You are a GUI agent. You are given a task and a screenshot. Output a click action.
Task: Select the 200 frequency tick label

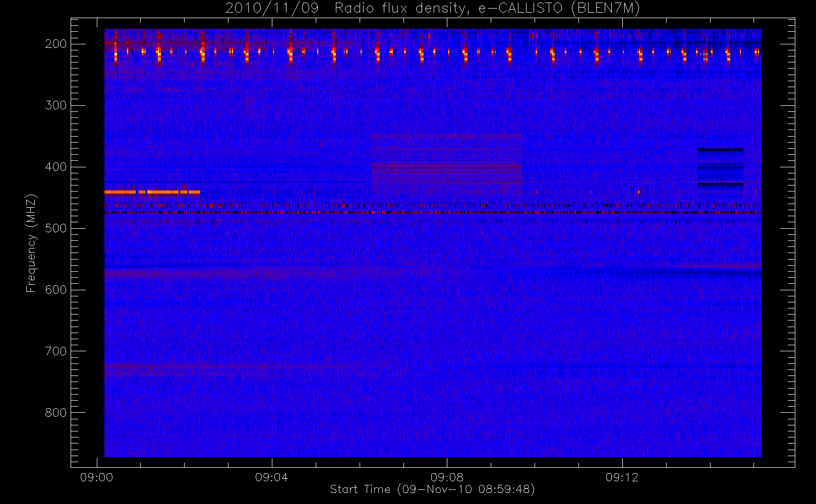click(x=56, y=44)
